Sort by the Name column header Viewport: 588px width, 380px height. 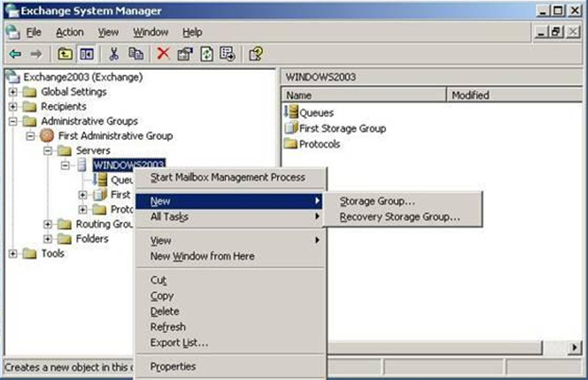(364, 95)
